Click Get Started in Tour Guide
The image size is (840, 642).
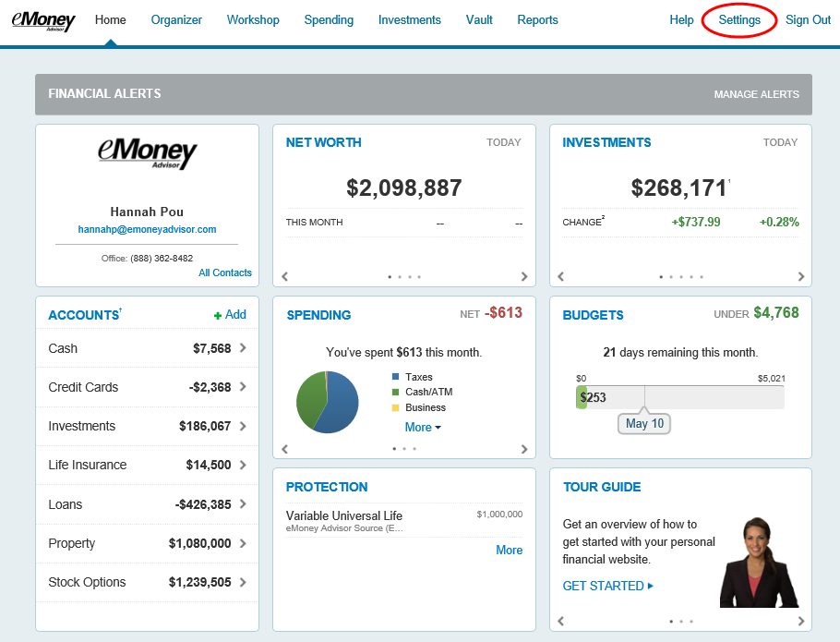607,586
